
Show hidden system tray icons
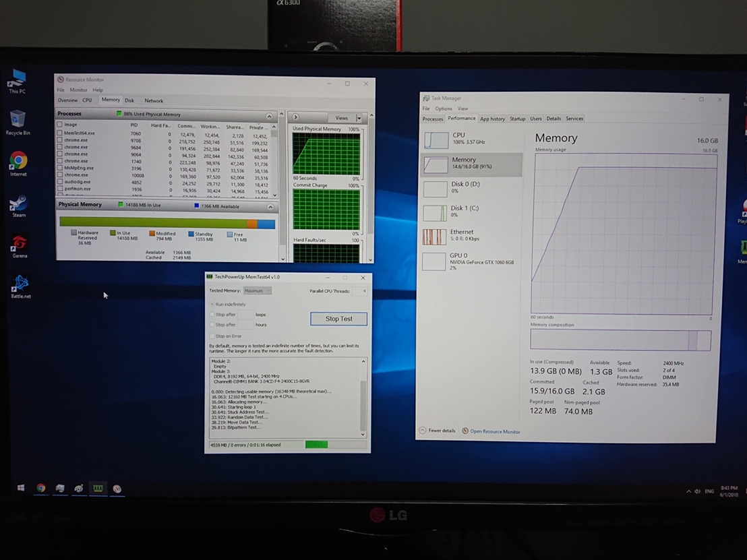point(688,491)
